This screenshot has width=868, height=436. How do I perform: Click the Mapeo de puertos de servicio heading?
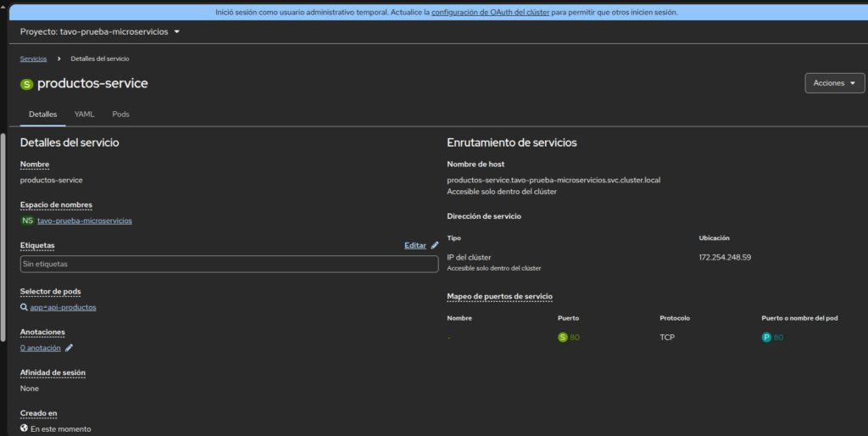point(499,296)
